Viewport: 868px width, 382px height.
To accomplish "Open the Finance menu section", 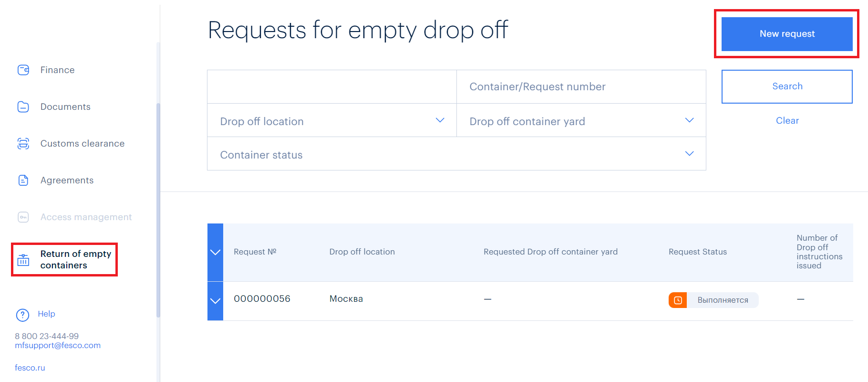I will pyautogui.click(x=57, y=70).
